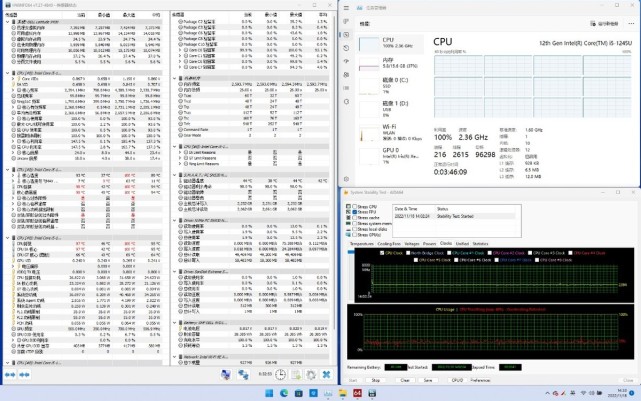Switch to Voltages tab

point(412,244)
